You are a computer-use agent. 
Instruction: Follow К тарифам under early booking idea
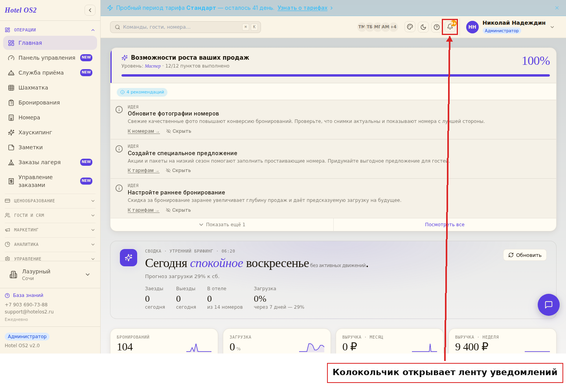tap(143, 210)
